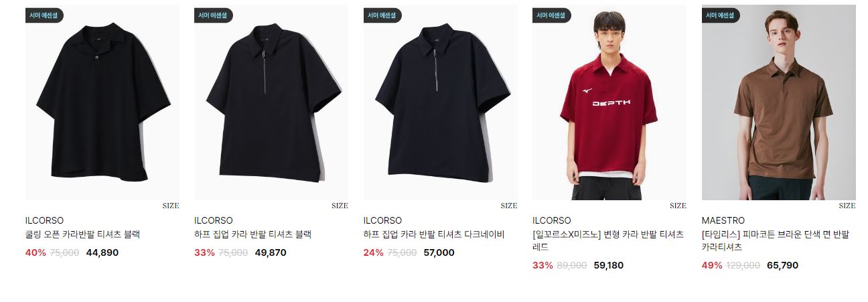Open the MAESTRO brand link
868x302 pixels.
[x=723, y=220]
